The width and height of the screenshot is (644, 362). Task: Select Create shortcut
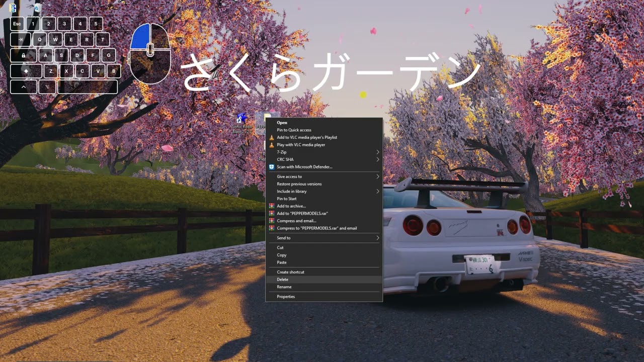tap(324, 272)
